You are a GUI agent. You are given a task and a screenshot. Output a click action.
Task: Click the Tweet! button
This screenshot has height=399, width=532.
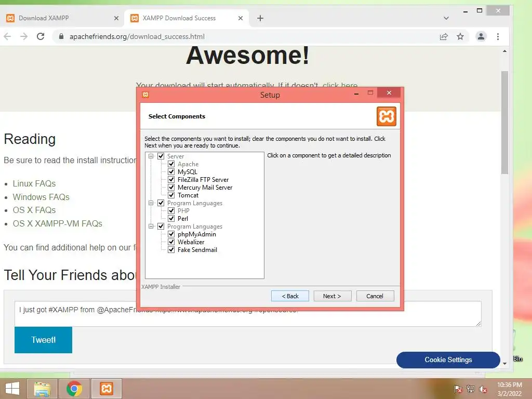(44, 340)
